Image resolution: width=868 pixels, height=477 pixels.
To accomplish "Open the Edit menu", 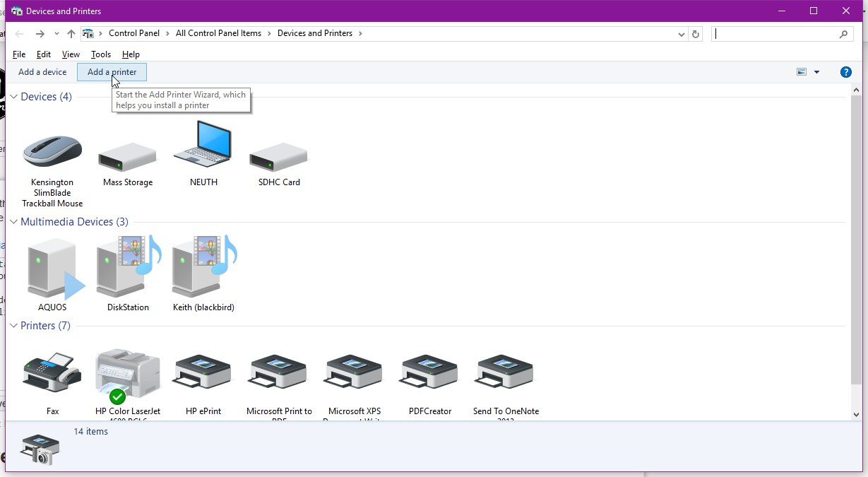I will pos(44,54).
